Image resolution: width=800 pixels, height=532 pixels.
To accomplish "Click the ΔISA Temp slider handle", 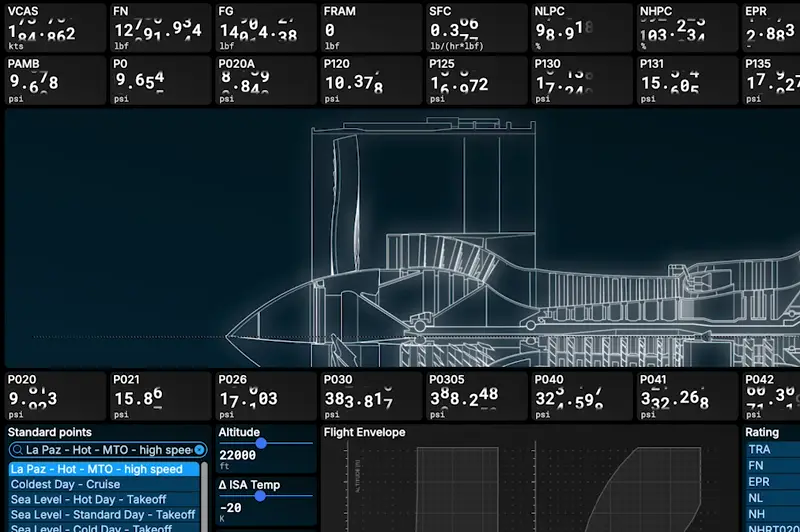I will coord(260,496).
